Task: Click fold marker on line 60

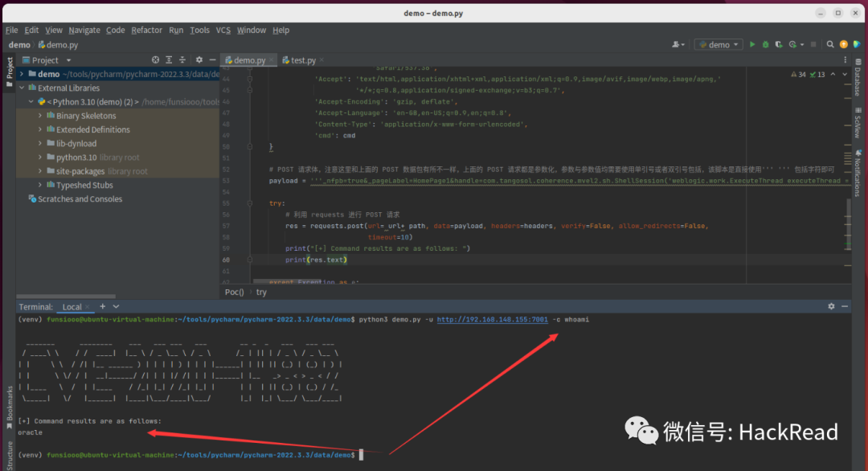Action: pos(250,260)
